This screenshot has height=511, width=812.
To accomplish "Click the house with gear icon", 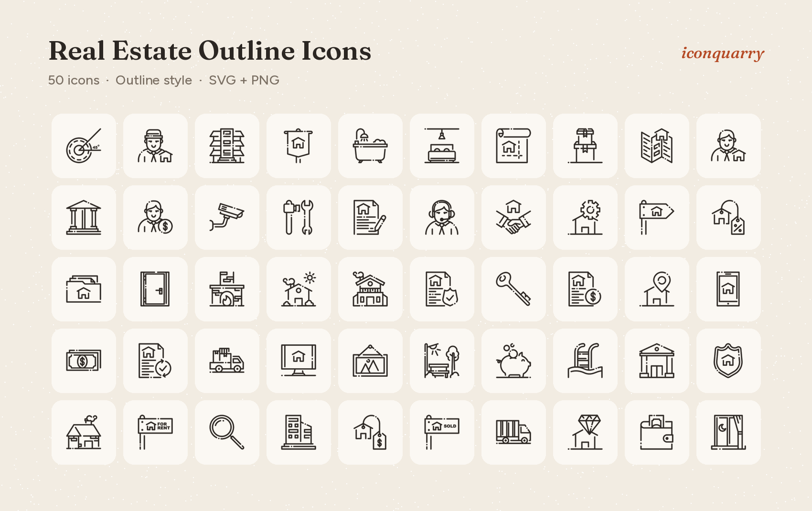I will click(x=585, y=217).
